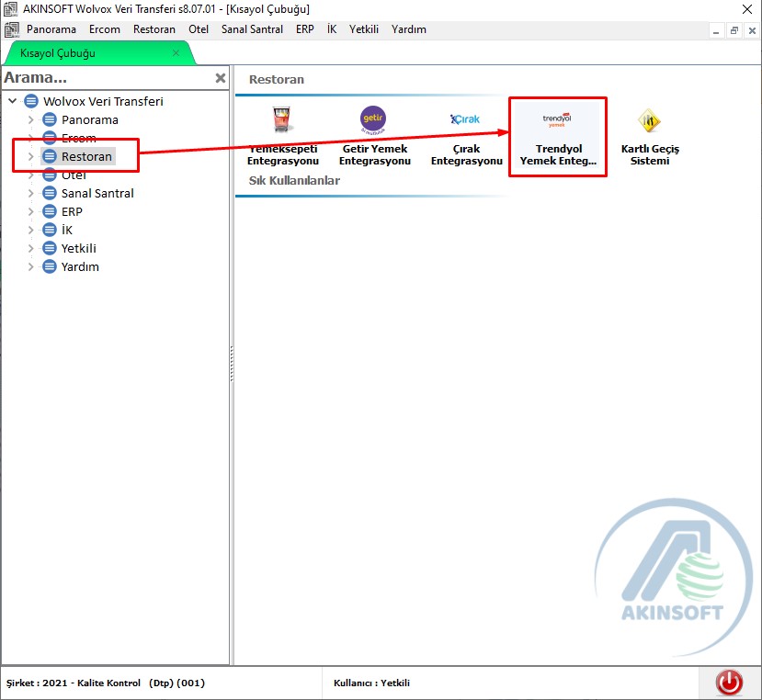This screenshot has height=700, width=762.
Task: Switch to the Kısayol Çubuğu tab
Action: pyautogui.click(x=99, y=53)
